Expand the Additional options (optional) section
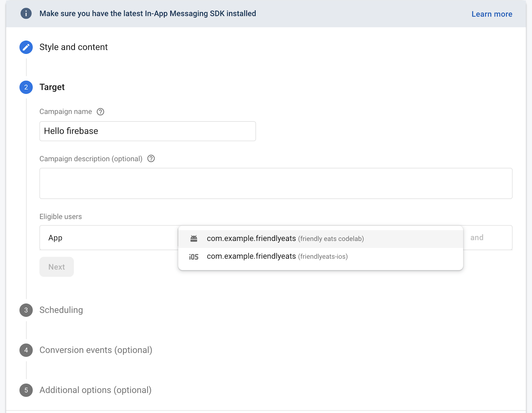The height and width of the screenshot is (413, 532). click(x=95, y=390)
